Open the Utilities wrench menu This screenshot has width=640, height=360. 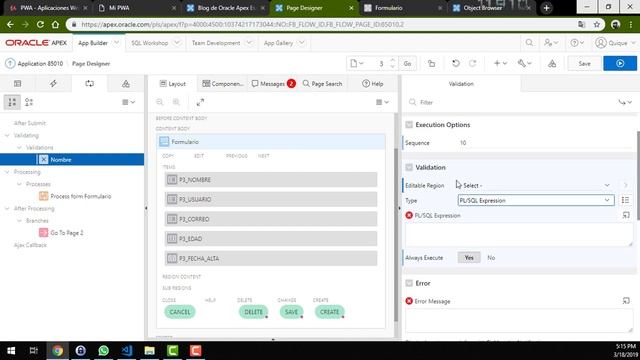pos(524,64)
